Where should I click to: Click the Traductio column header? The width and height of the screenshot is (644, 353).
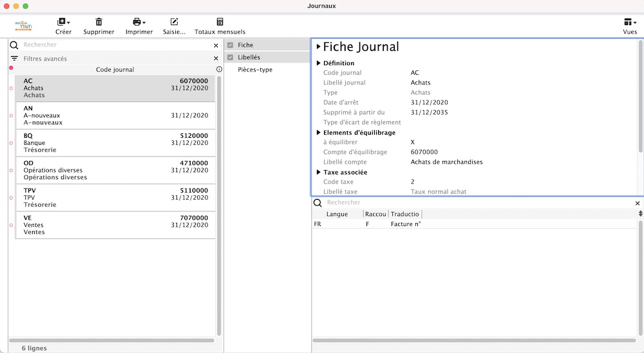click(x=405, y=214)
